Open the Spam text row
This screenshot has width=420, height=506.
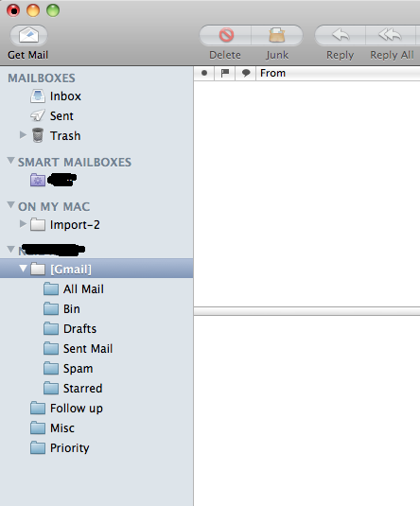click(x=79, y=369)
